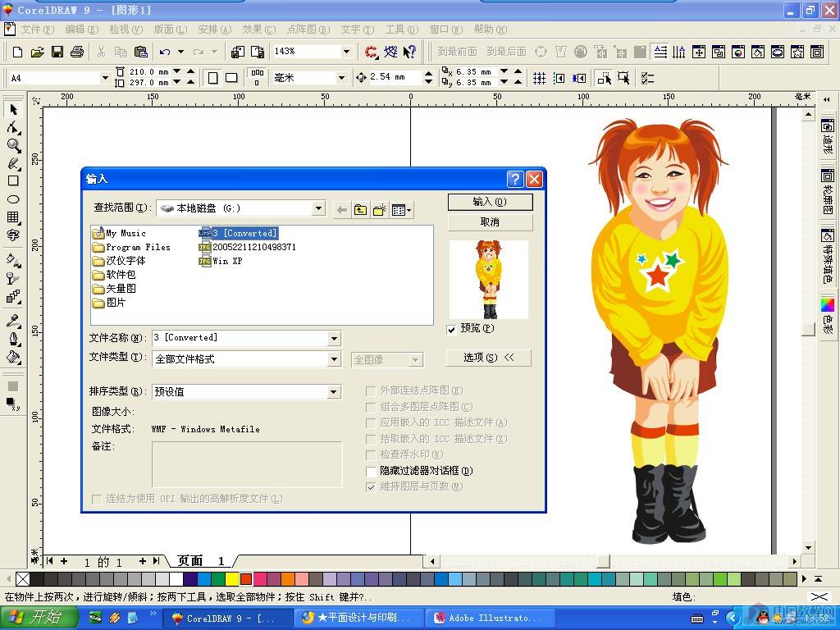The image size is (840, 630).
Task: Select the Text tool in toolbox
Action: pos(13,235)
